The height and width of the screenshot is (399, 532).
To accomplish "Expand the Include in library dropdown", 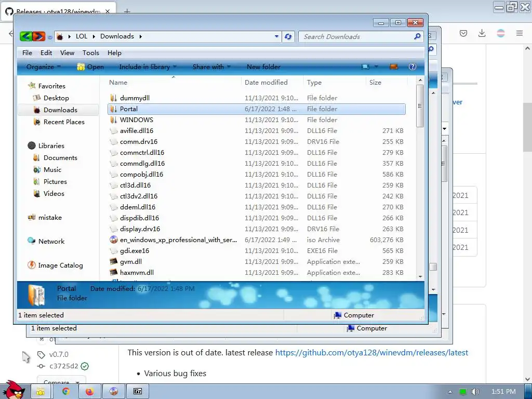I will click(148, 67).
